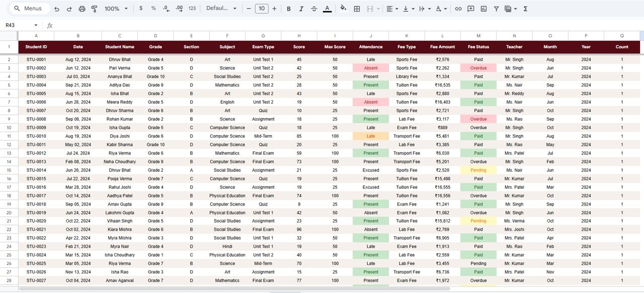Decrease font size with minus button
644x293 pixels.
click(x=249, y=9)
